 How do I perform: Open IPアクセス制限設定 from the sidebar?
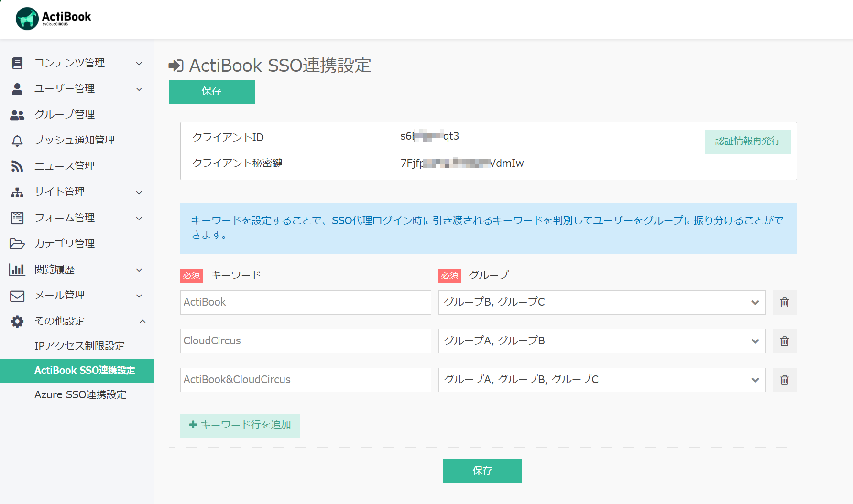79,345
